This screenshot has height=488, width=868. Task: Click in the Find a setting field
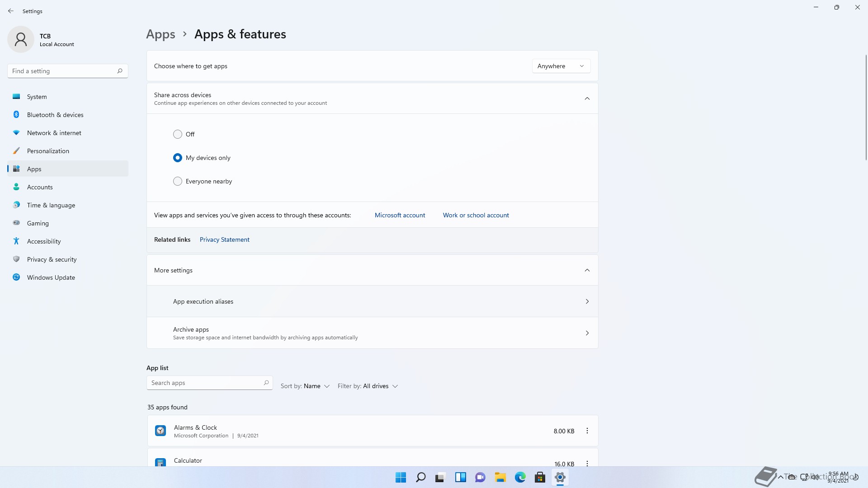[x=68, y=71]
